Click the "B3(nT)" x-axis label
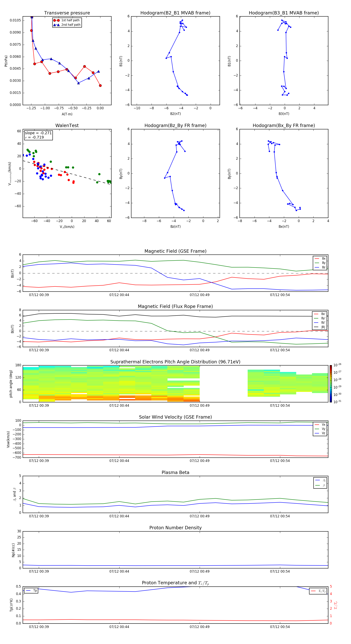 284,114
